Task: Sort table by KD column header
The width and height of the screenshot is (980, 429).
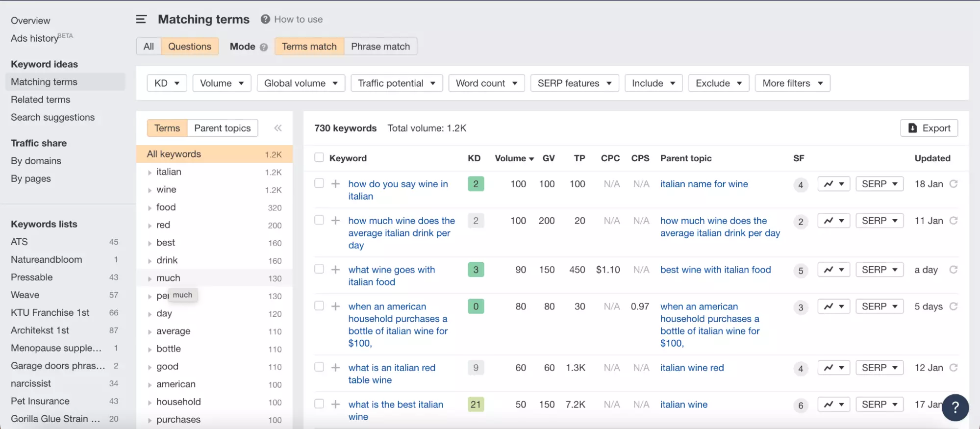Action: point(474,158)
